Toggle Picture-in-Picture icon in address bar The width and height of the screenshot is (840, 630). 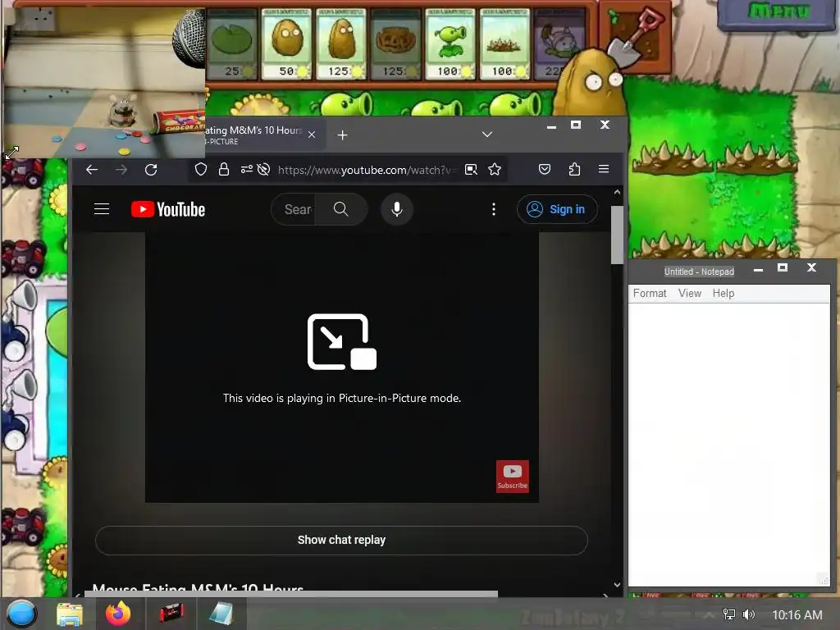(x=471, y=170)
